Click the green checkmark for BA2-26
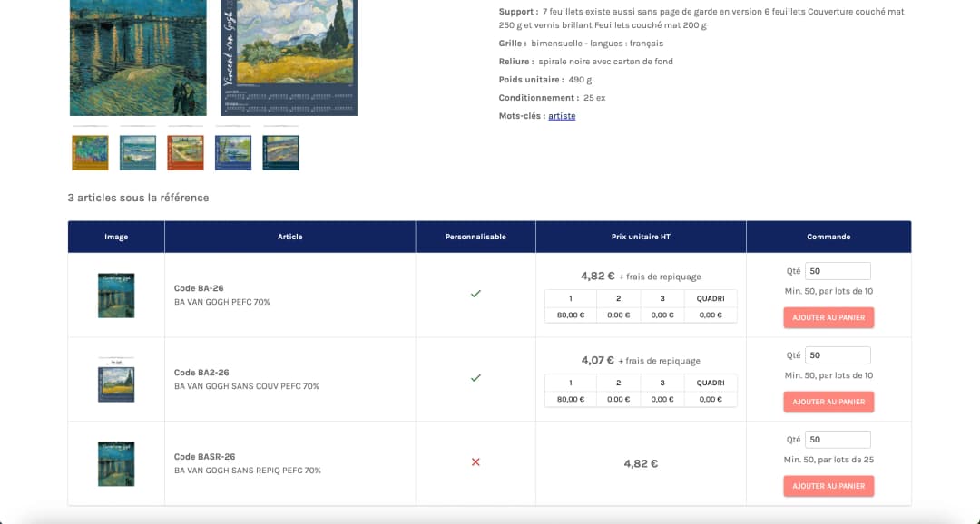Image resolution: width=980 pixels, height=524 pixels. (x=475, y=378)
